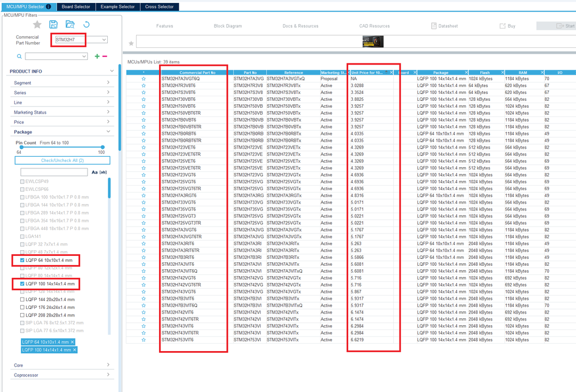Close the RAM column via its X
This screenshot has height=392, width=576.
pos(542,73)
